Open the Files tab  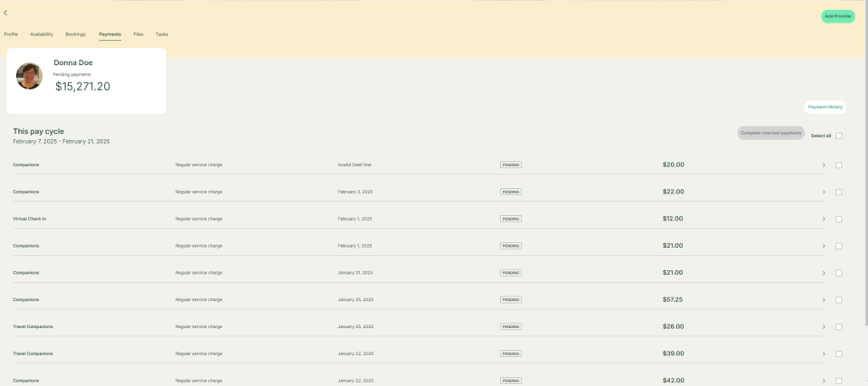(138, 34)
